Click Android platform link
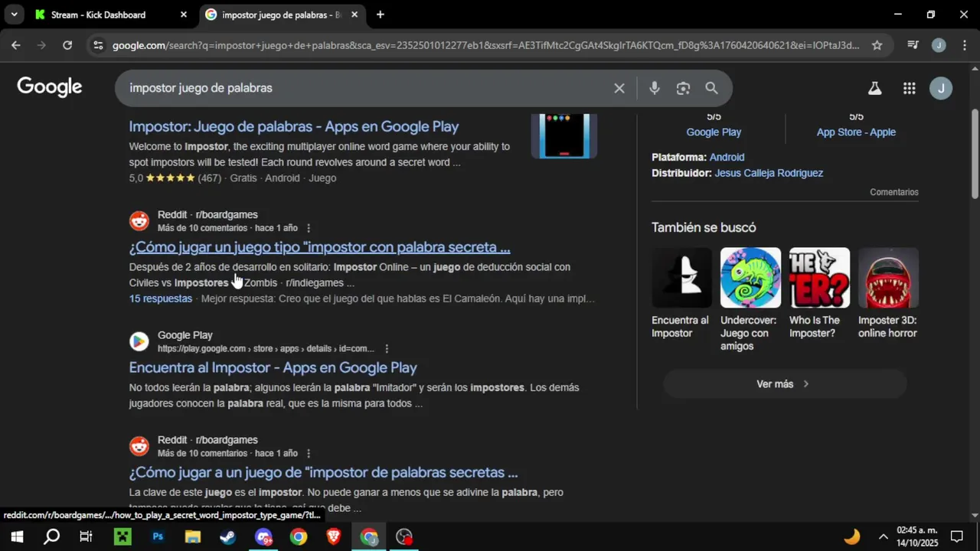 point(727,157)
